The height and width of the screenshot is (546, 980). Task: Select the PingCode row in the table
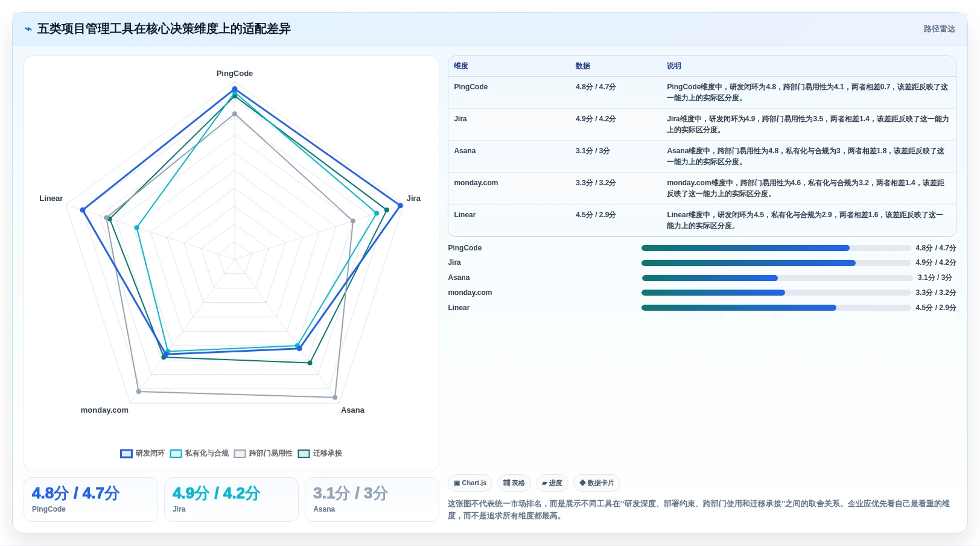coord(702,92)
